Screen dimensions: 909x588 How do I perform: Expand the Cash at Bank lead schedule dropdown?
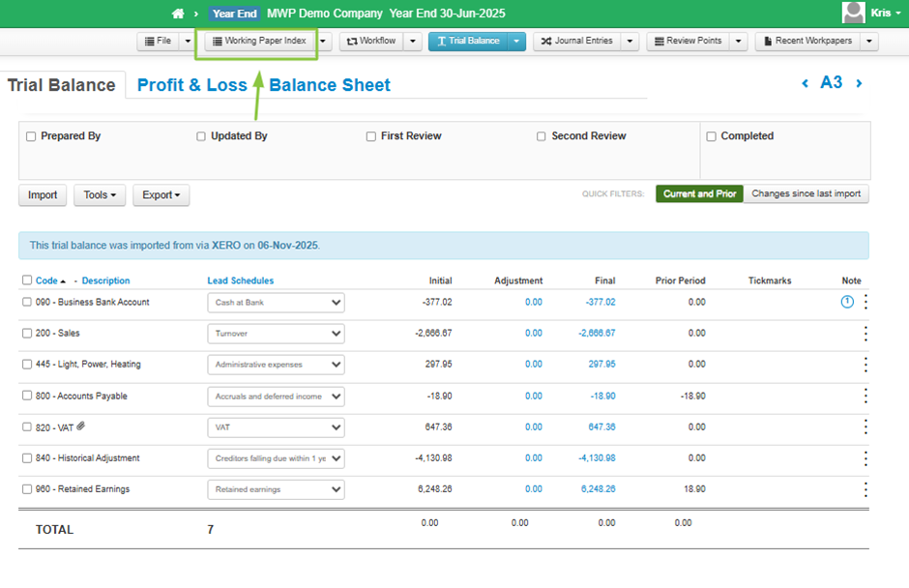pyautogui.click(x=276, y=303)
